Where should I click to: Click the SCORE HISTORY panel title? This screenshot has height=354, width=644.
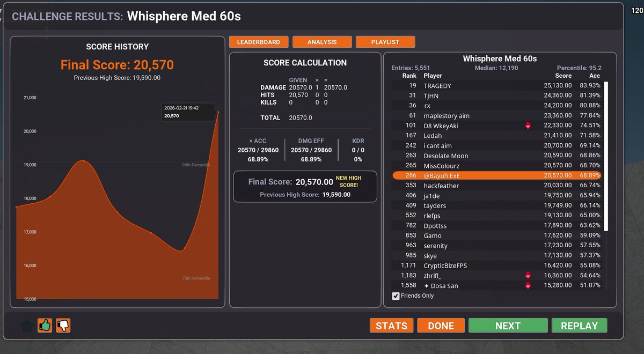tap(117, 47)
